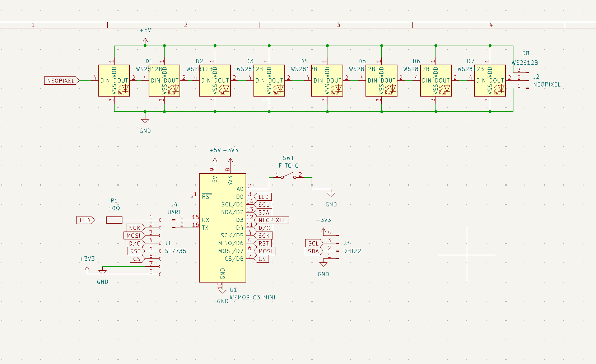Viewport: 596px width, 364px height.
Task: Select the D/C label at J1 pin 4
Action: 135,243
